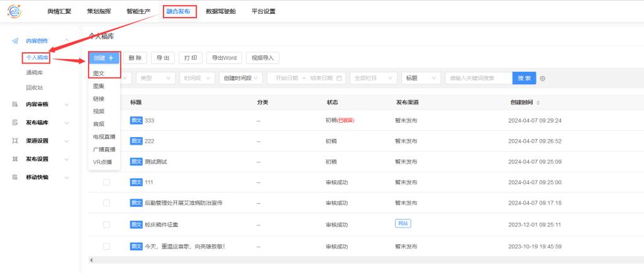The width and height of the screenshot is (644, 273).
Task: Click the sort arrows beside 创建时间 header
Action: 538,103
